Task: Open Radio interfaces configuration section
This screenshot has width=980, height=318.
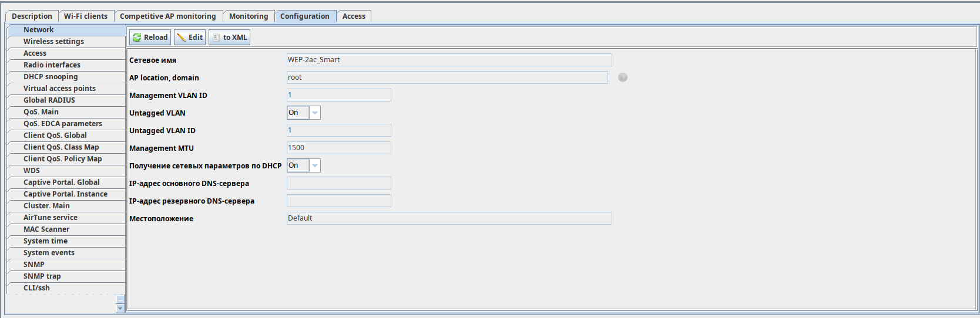Action: (x=52, y=65)
